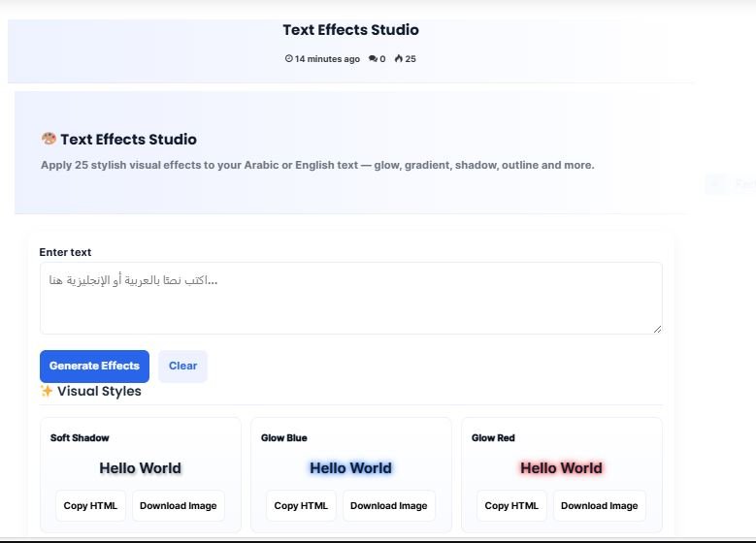Select the Soft Shadow Hello World preview

click(140, 468)
